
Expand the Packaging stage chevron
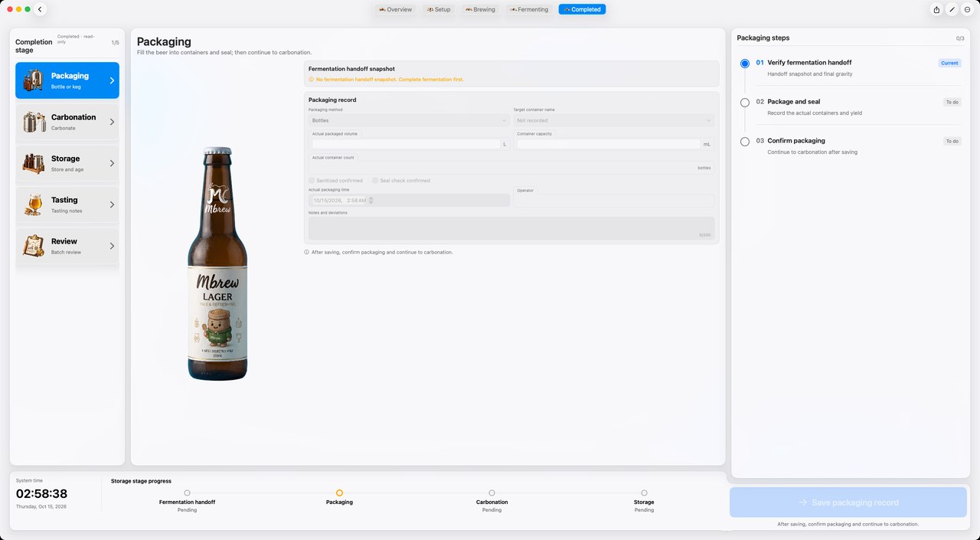pos(112,80)
